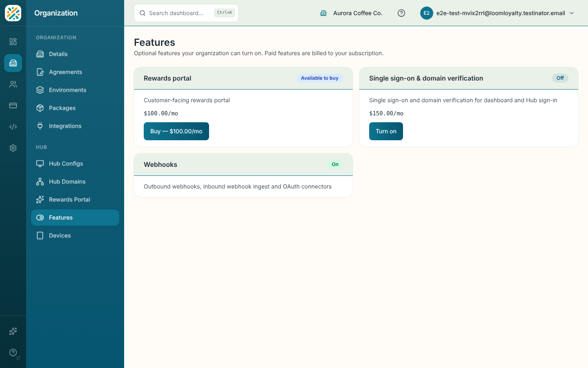The width and height of the screenshot is (588, 368).
Task: Select the Organization building icon in rail
Action: pos(13,63)
